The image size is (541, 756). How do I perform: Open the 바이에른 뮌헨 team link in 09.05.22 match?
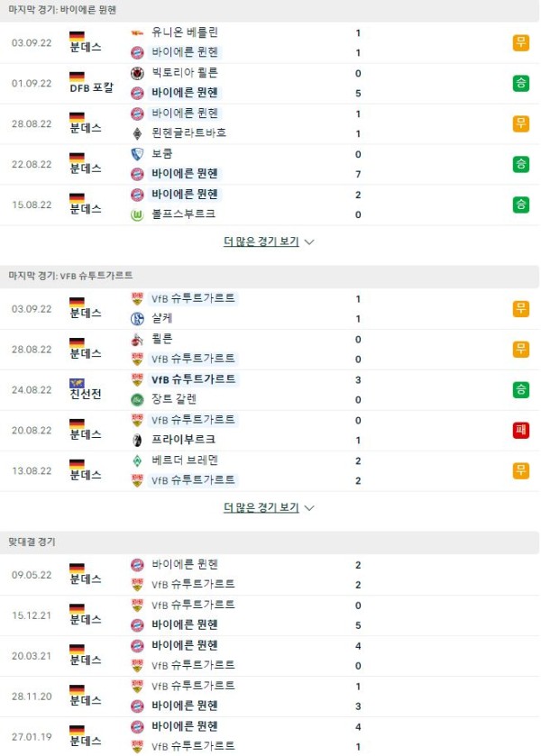[x=185, y=564]
